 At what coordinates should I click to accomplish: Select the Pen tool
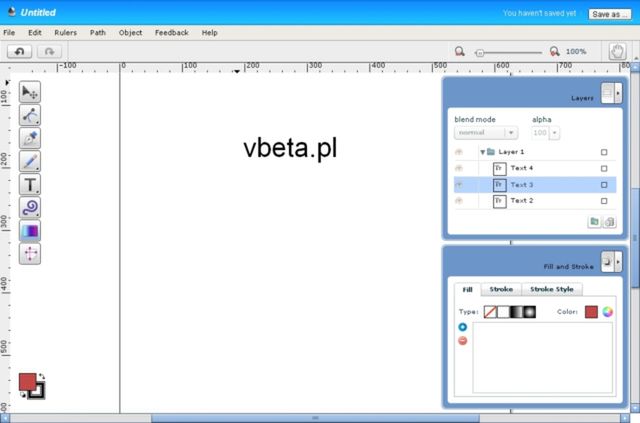[x=30, y=138]
